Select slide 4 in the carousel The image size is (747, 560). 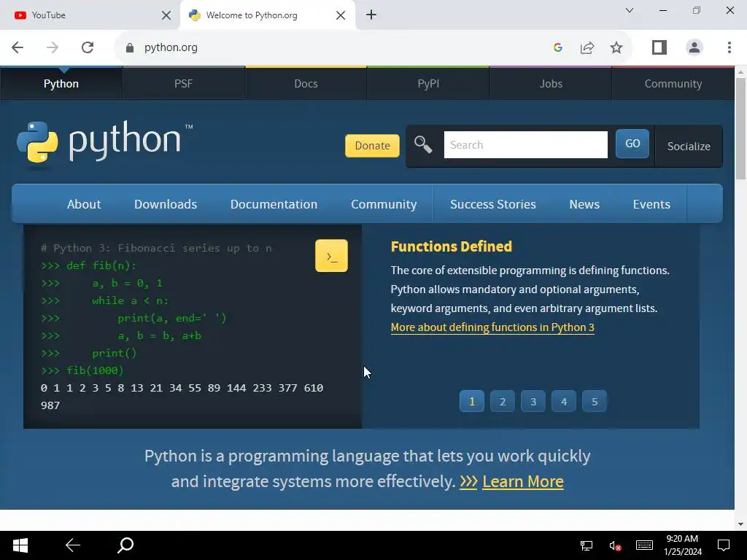(x=564, y=402)
